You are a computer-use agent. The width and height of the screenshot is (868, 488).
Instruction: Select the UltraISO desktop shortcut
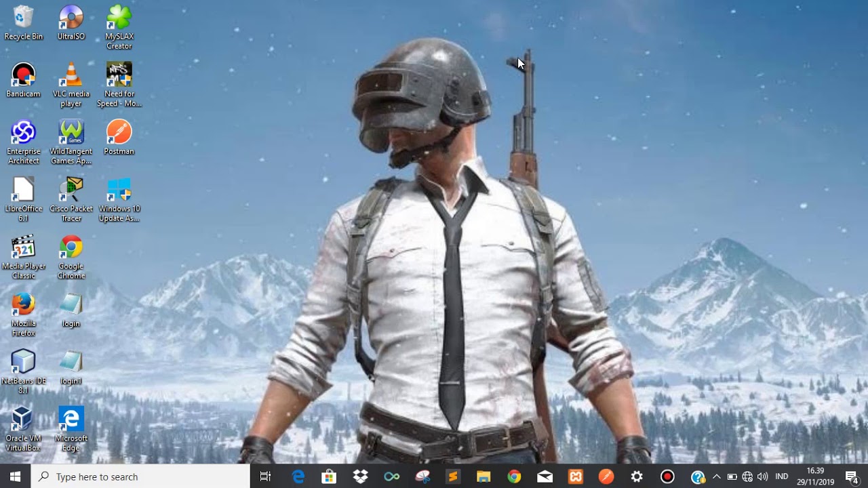pyautogui.click(x=71, y=23)
